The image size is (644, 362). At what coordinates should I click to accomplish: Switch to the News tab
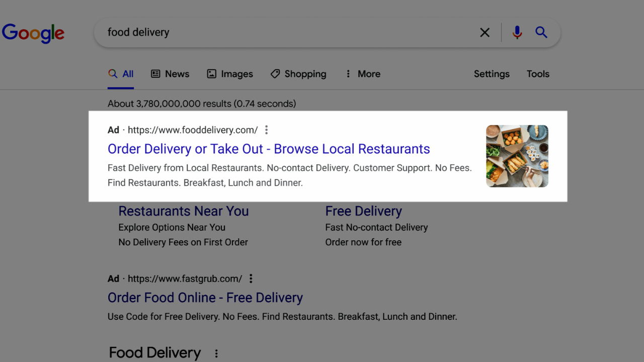pos(170,74)
